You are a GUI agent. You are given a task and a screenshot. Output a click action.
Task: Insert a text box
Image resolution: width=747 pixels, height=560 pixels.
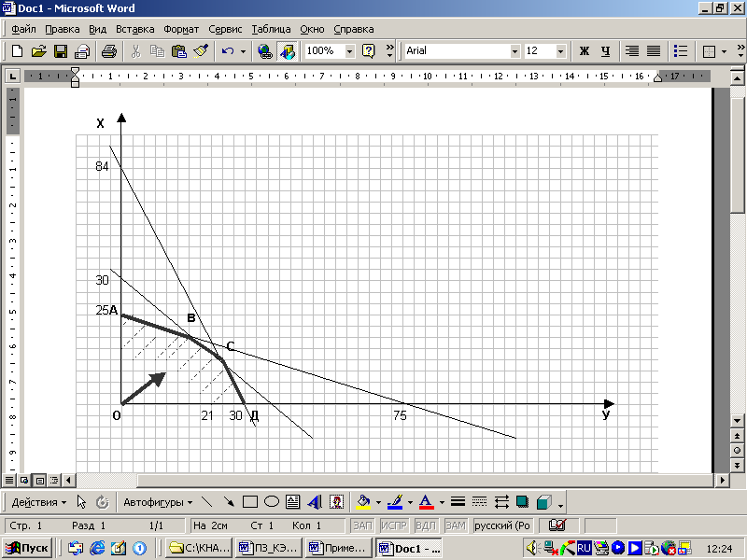point(292,502)
